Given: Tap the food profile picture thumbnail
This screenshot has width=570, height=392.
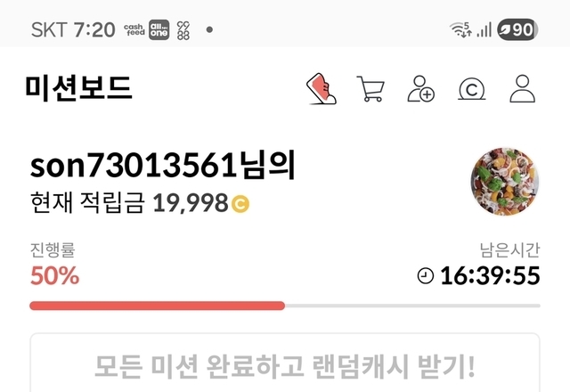Looking at the screenshot, I should click(505, 182).
